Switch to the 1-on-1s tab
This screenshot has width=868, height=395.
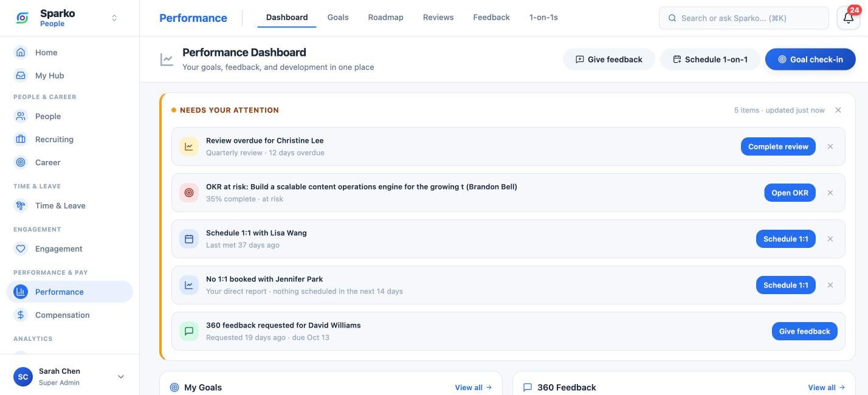tap(543, 18)
